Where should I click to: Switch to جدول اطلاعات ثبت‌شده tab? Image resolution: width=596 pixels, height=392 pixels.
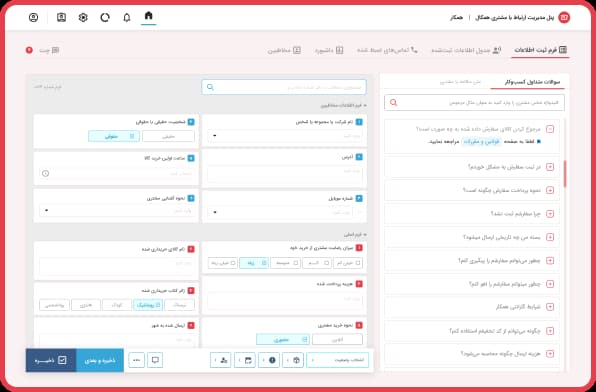[x=466, y=50]
